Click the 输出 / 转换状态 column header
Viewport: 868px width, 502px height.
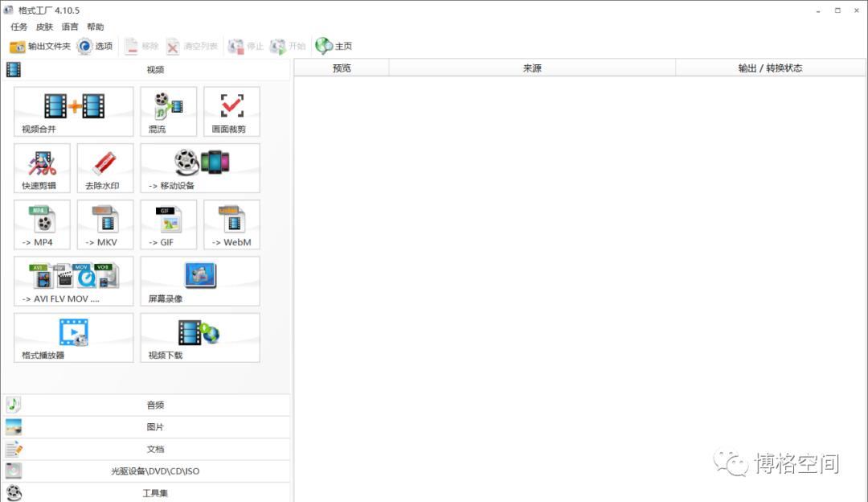click(771, 68)
